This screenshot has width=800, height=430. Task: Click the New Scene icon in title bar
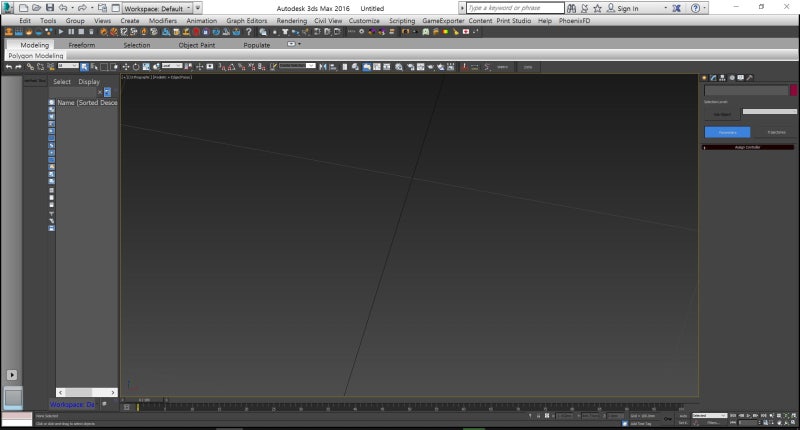tap(23, 8)
